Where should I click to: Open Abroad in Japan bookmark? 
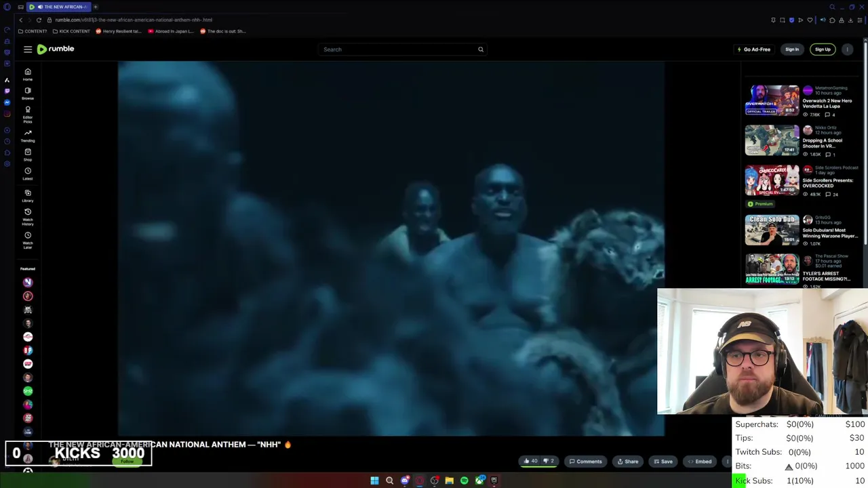point(170,31)
